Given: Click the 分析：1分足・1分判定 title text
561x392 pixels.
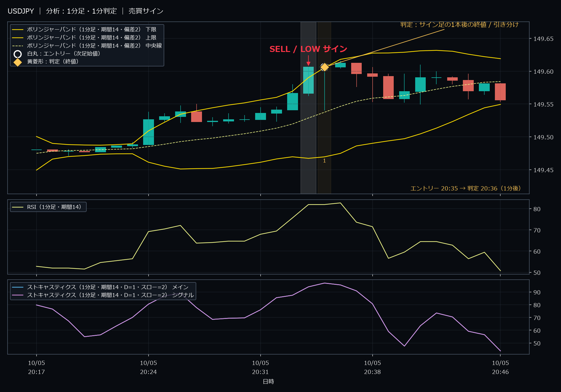Looking at the screenshot, I should coord(81,11).
